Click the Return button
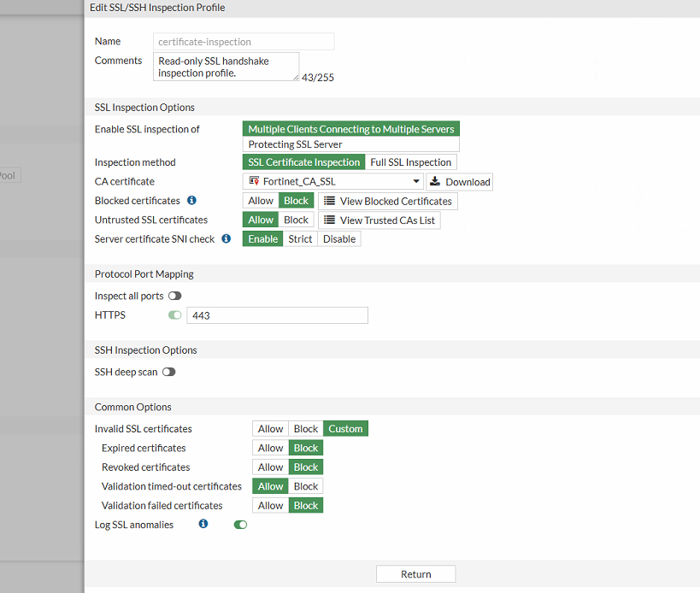 click(x=415, y=574)
